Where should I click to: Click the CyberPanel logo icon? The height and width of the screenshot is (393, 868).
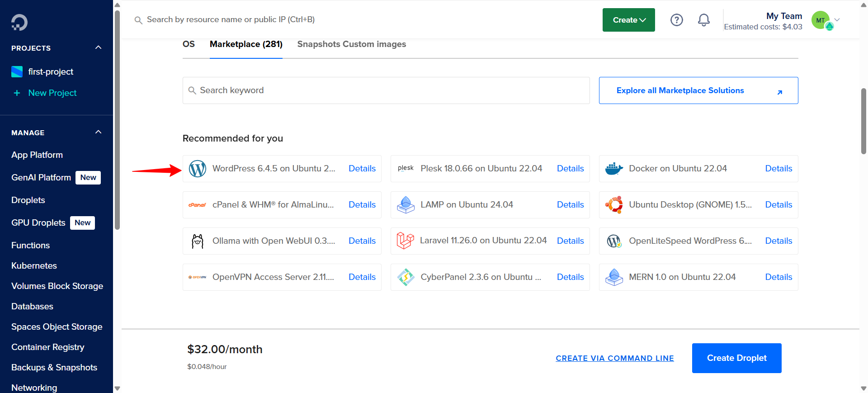(x=406, y=277)
